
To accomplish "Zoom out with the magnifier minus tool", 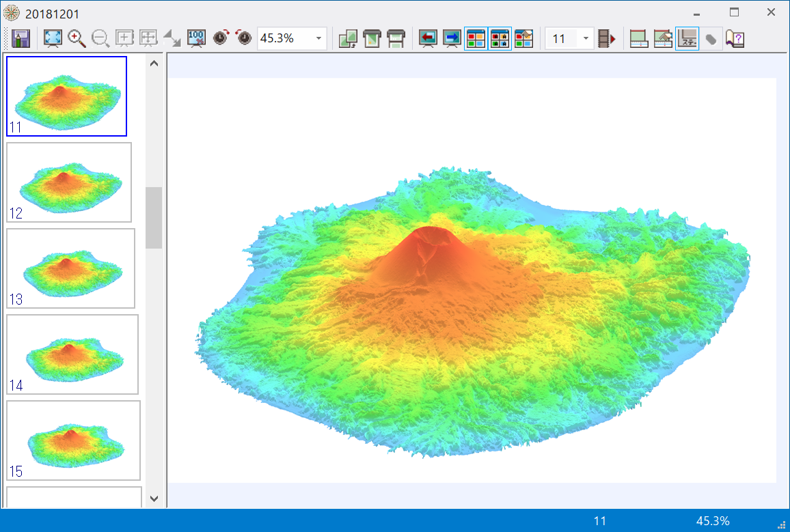I will (100, 39).
